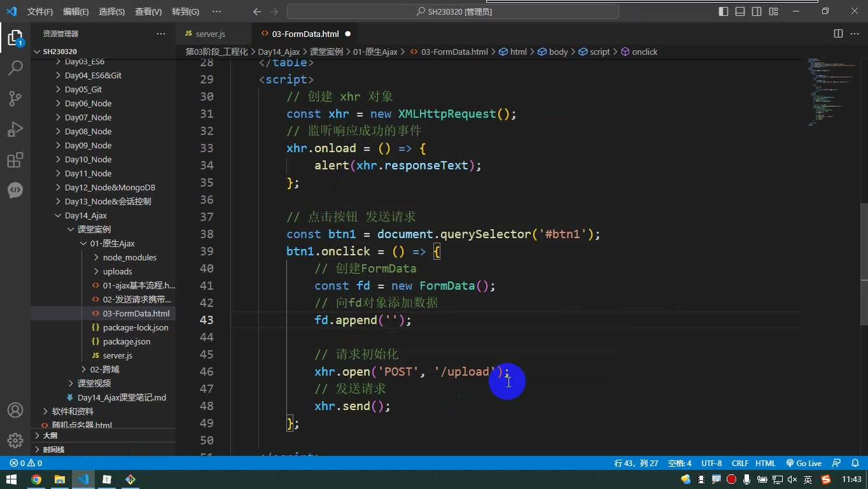Open the Search view icon
The height and width of the screenshot is (489, 868).
pos(15,67)
